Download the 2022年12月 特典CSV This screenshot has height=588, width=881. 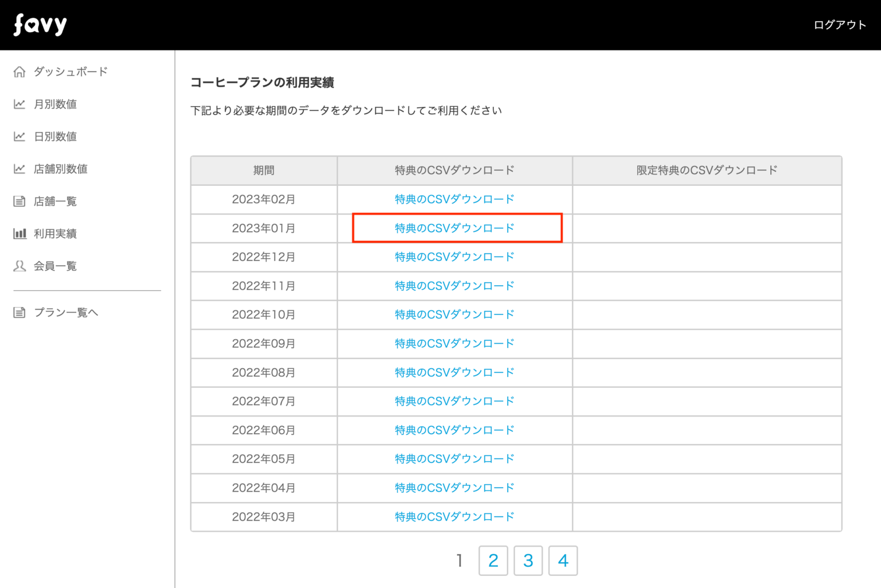click(x=454, y=257)
